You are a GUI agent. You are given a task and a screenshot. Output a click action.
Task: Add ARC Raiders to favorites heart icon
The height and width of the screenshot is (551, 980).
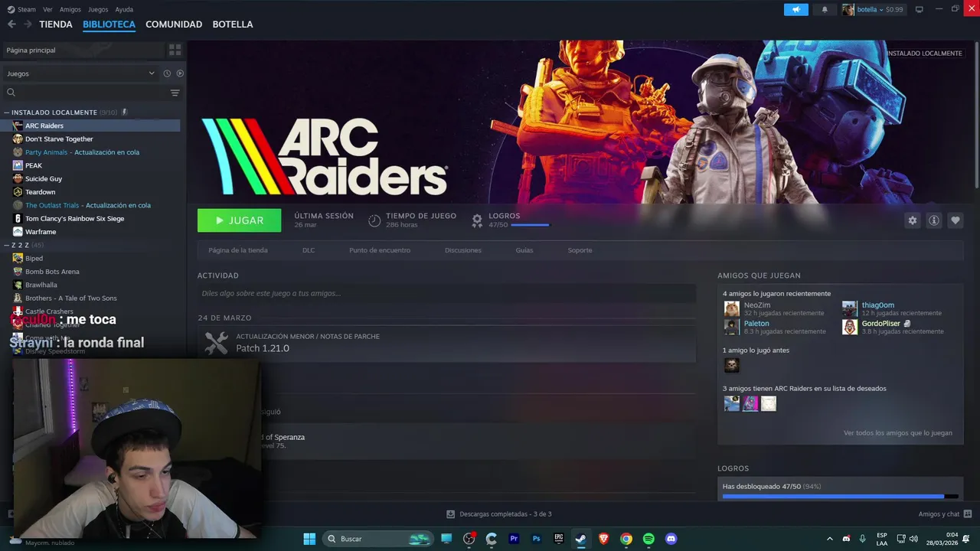tap(955, 220)
